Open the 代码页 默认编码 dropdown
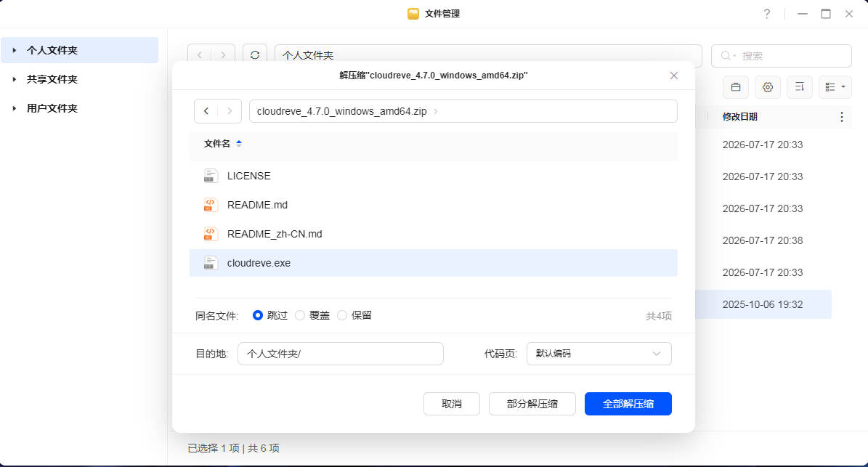The width and height of the screenshot is (868, 467). coord(599,354)
